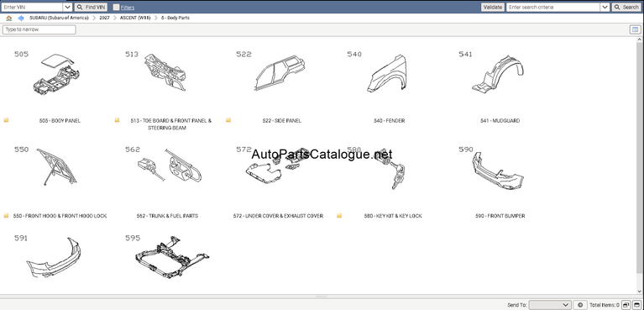
Task: Go to ASCENT (W11) breadcrumb
Action: [x=135, y=18]
